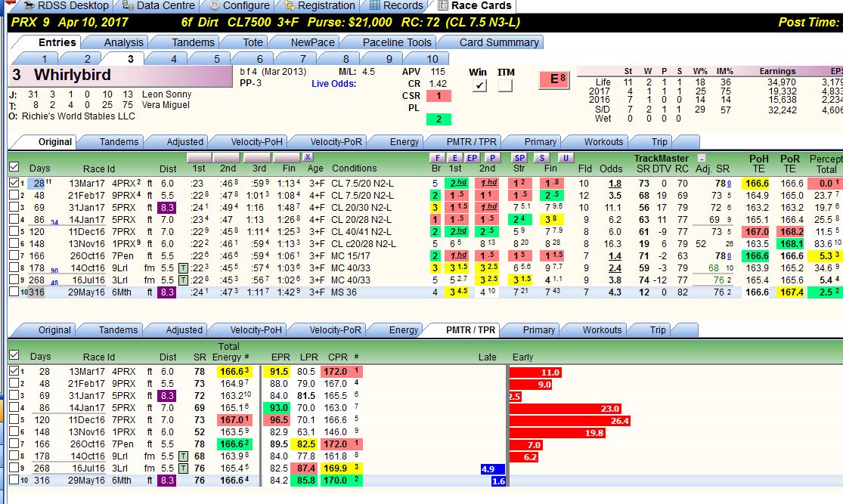Screen dimensions: 843x504
Task: Toggle the P pace filter button
Action: 492,157
